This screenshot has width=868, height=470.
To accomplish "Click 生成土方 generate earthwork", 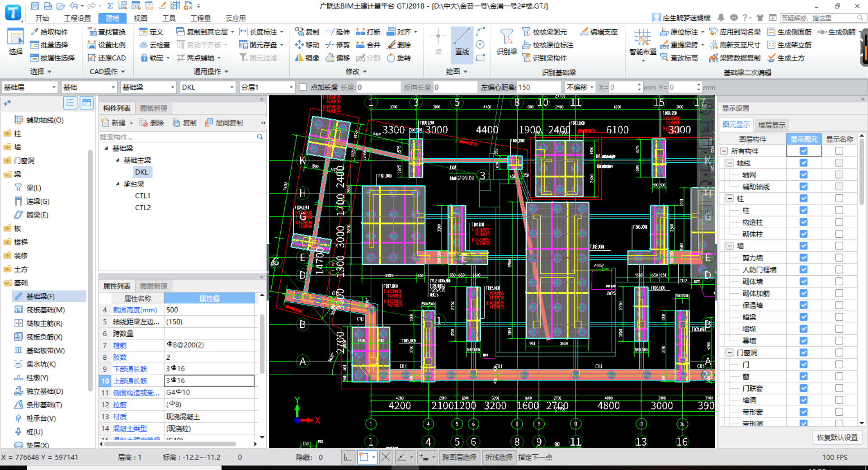I will pyautogui.click(x=786, y=58).
